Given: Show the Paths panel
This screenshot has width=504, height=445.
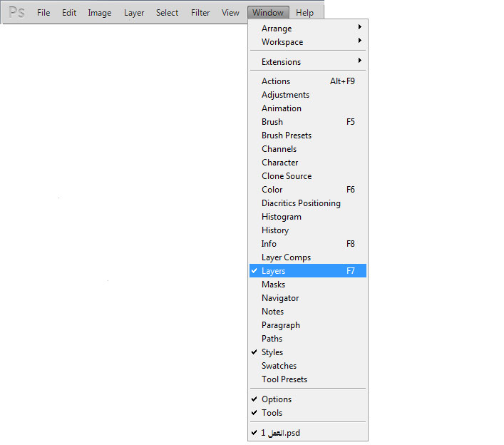Looking at the screenshot, I should (308, 338).
